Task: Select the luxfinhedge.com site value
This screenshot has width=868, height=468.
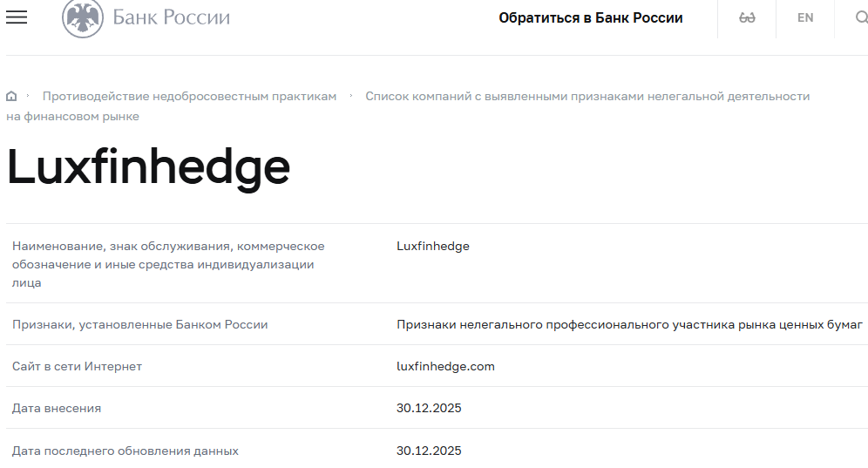Action: tap(445, 366)
